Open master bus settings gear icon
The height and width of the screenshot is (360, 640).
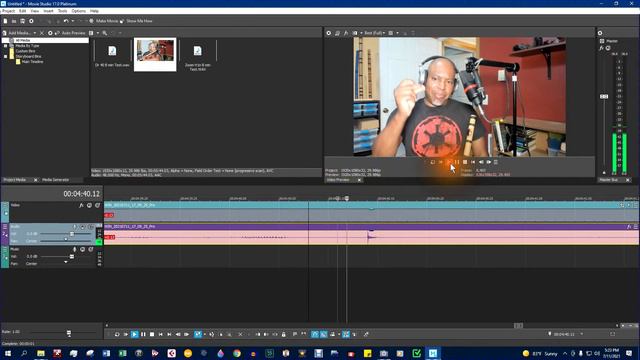pos(600,33)
